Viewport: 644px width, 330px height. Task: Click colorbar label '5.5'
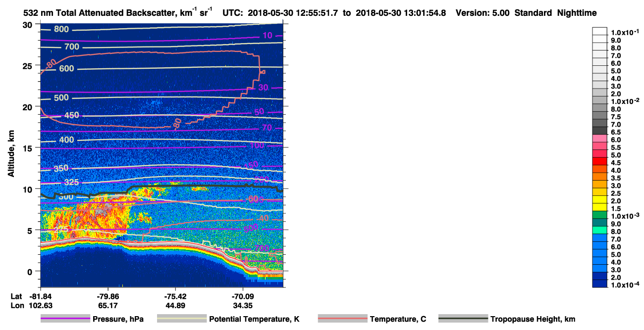(x=617, y=147)
